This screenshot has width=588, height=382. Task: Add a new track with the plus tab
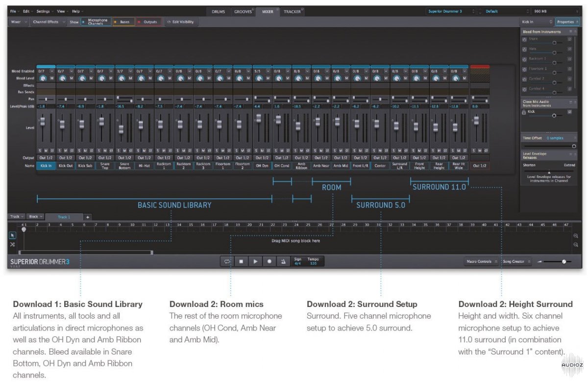click(88, 217)
